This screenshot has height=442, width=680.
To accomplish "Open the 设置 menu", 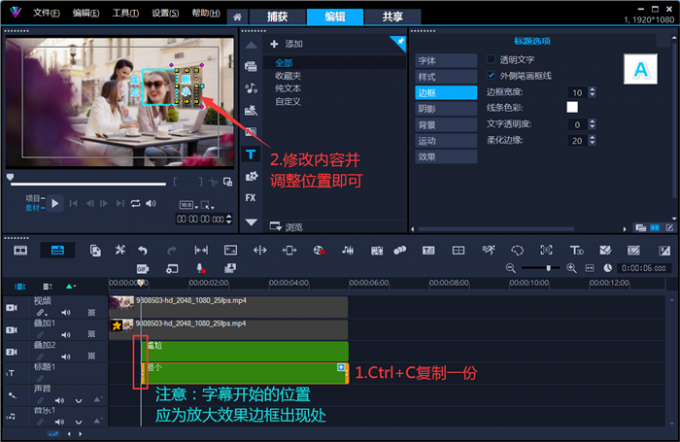I will pyautogui.click(x=165, y=13).
